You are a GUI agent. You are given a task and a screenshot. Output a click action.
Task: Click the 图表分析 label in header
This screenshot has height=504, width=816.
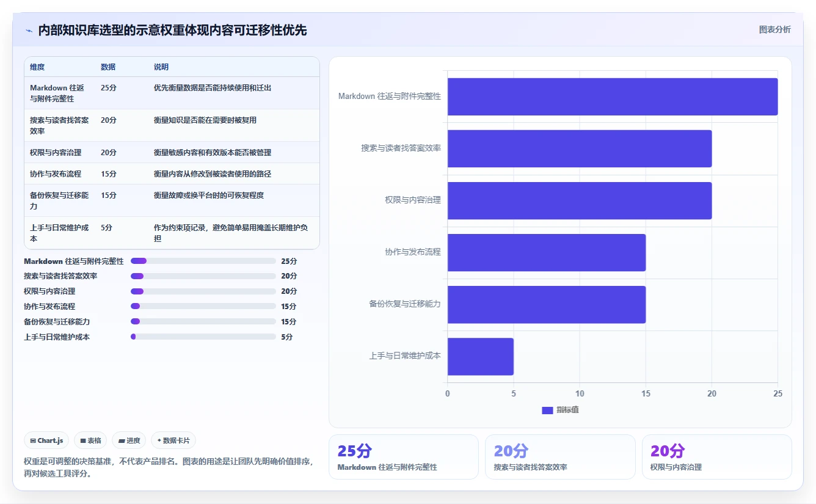tap(774, 30)
